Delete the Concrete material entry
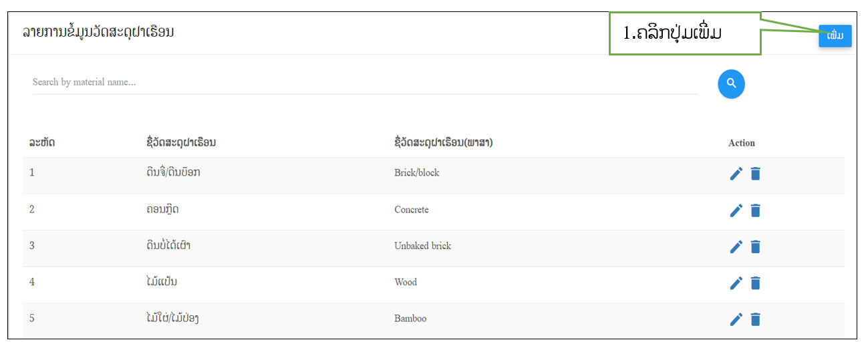Screen dimensions: 868x348 [x=755, y=210]
